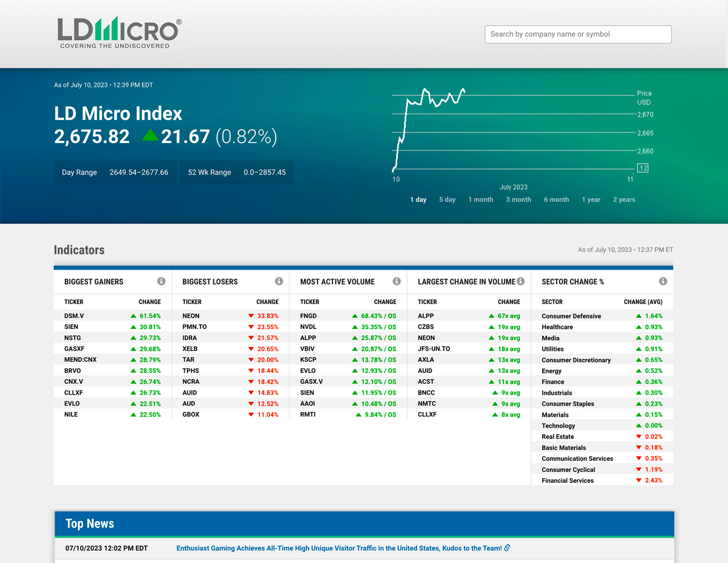Select the 1 day chart range
Viewport: 728px width, 563px height.
click(418, 200)
